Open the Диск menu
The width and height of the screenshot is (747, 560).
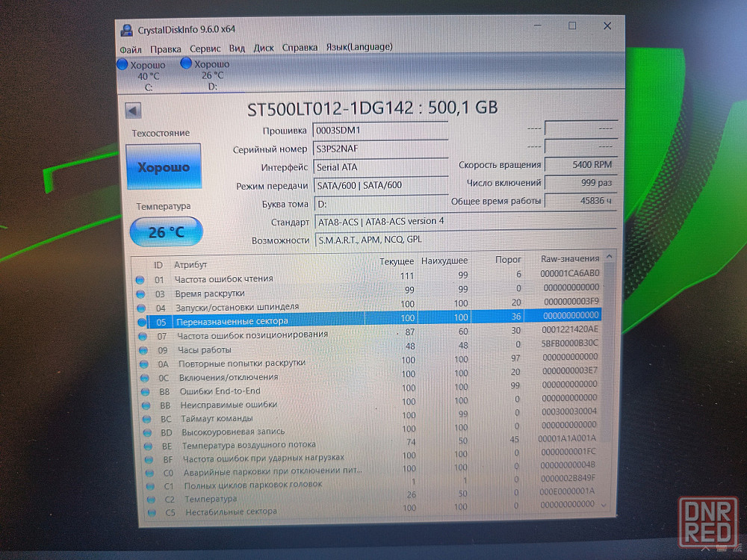(264, 48)
